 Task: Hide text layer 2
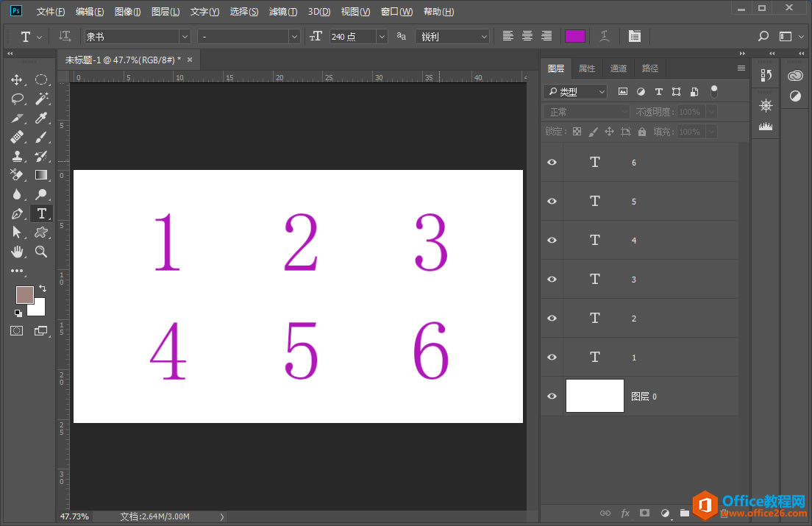tap(552, 318)
